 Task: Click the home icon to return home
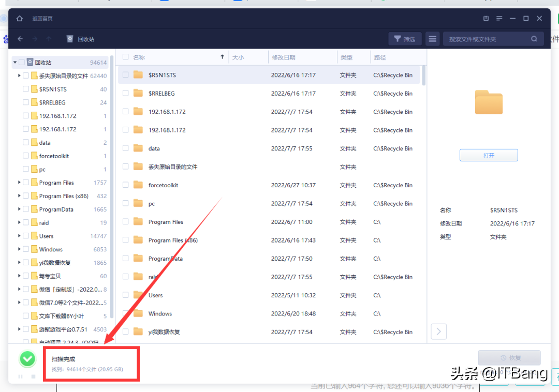point(20,19)
